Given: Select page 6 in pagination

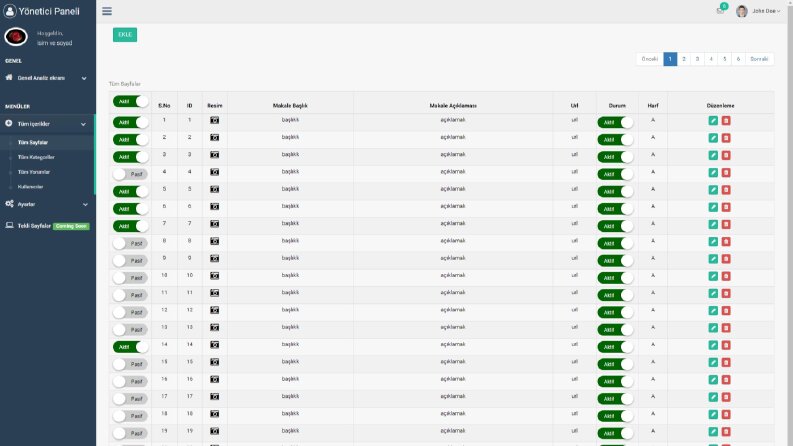Looking at the screenshot, I should 738,59.
